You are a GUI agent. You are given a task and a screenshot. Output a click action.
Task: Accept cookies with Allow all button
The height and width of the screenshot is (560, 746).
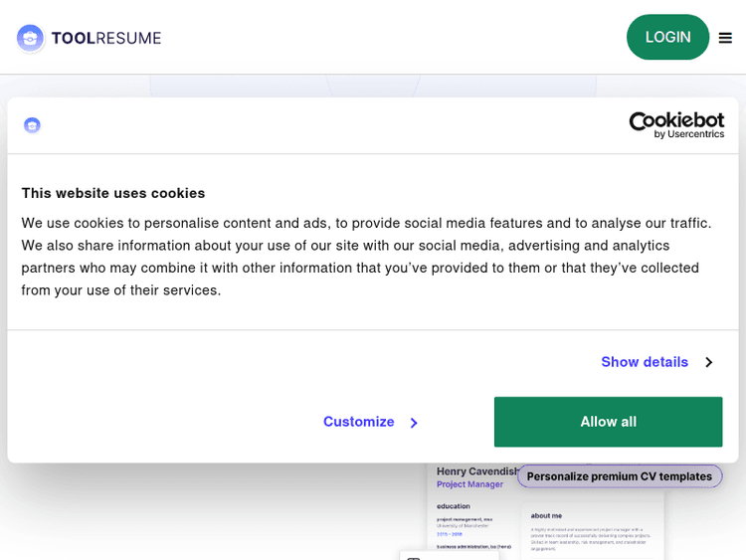(x=608, y=422)
